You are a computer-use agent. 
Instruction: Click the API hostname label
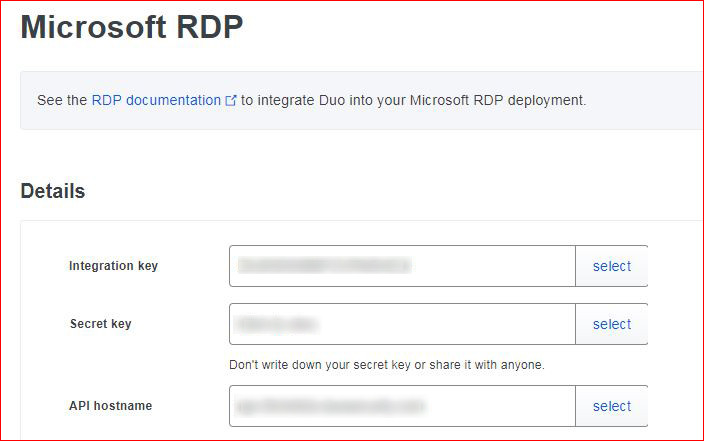coord(110,406)
